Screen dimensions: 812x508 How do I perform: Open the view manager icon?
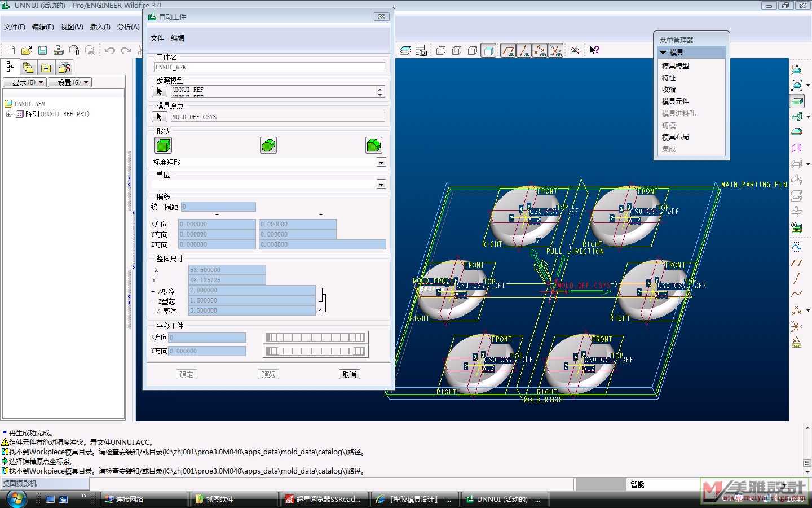421,50
